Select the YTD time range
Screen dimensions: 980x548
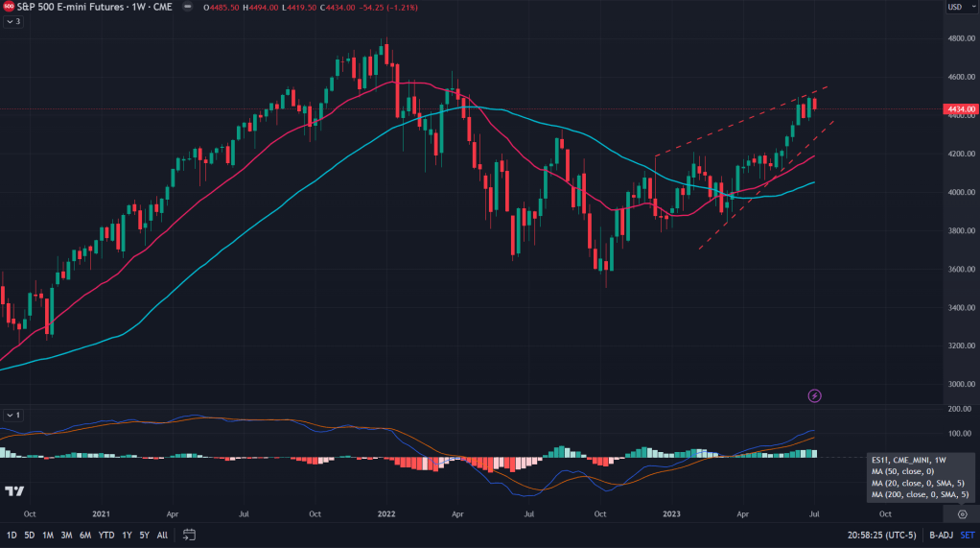(106, 535)
